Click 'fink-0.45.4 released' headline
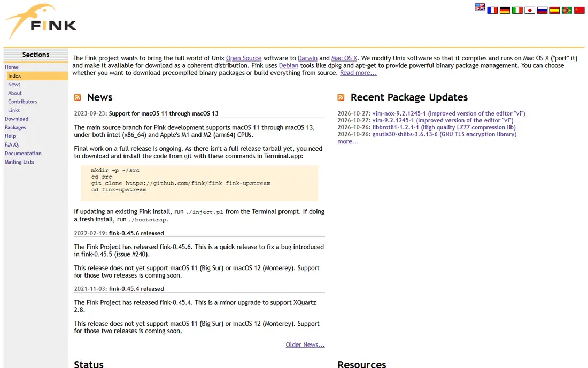588x368 pixels. pyautogui.click(x=136, y=289)
